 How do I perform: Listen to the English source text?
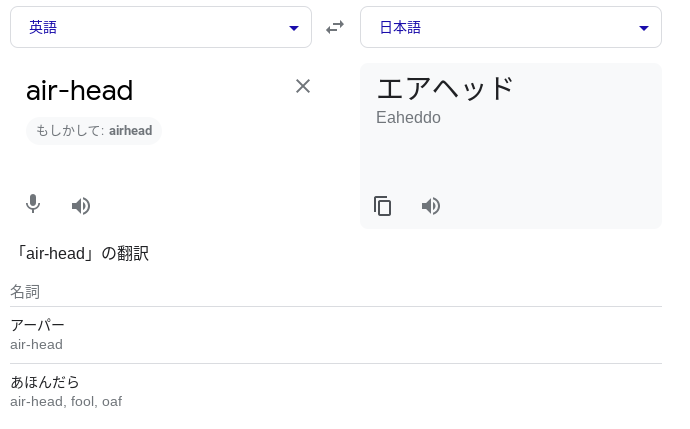[x=81, y=206]
